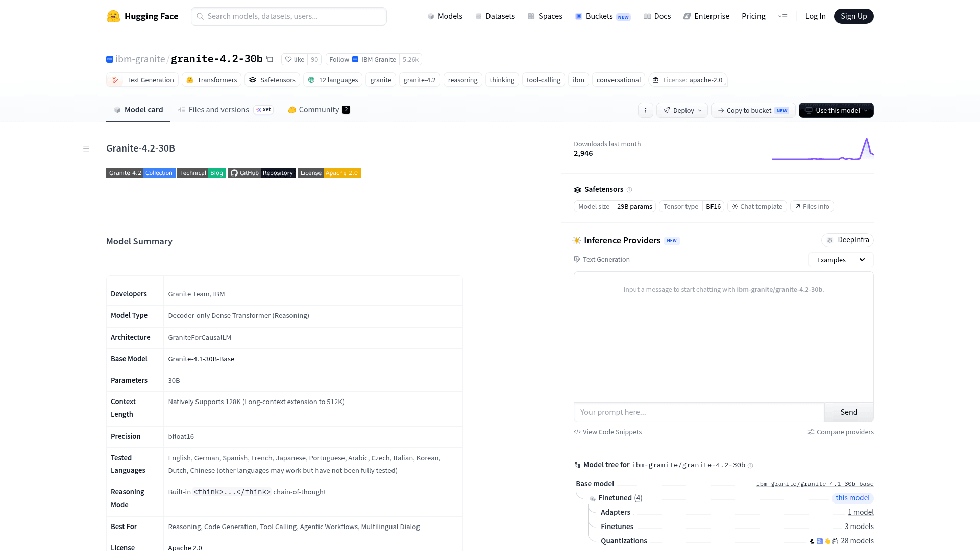Viewport: 980px width, 551px height.
Task: Go to Spaces in the navigation
Action: tap(545, 16)
